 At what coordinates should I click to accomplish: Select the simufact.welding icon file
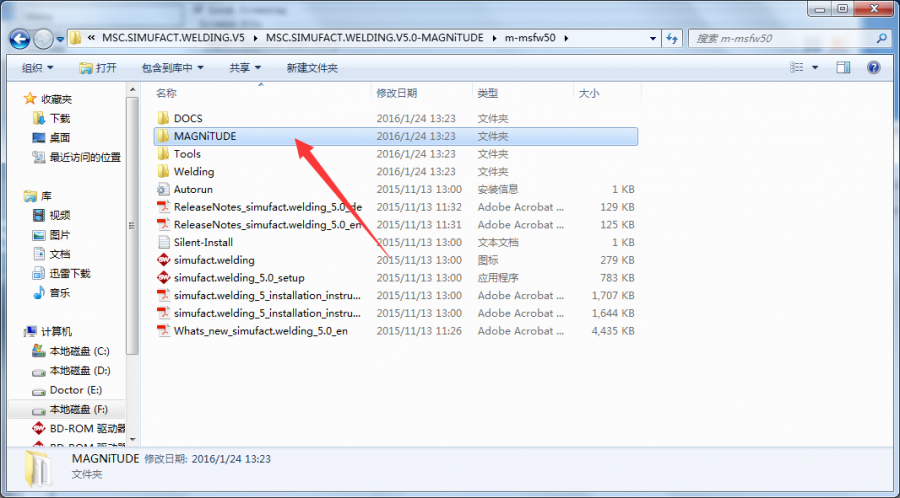click(164, 260)
